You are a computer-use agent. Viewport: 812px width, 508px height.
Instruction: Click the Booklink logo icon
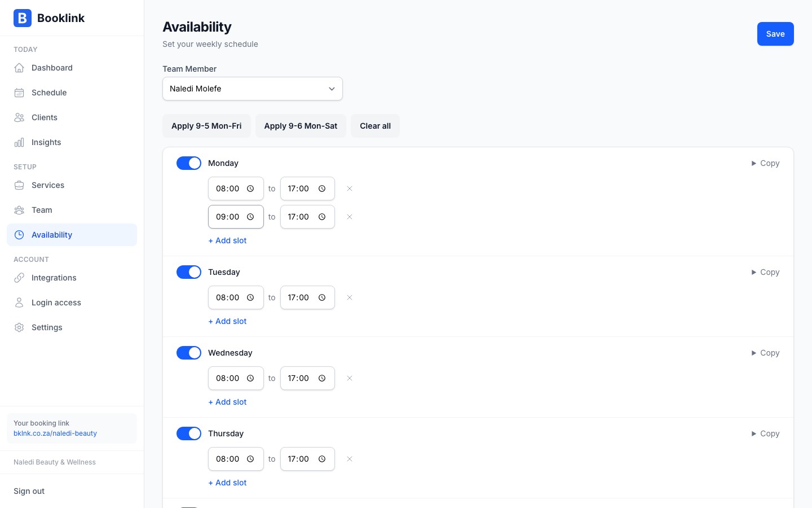pyautogui.click(x=23, y=18)
